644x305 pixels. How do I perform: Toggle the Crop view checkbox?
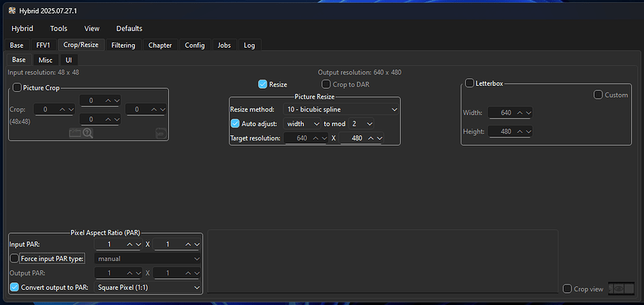point(567,289)
